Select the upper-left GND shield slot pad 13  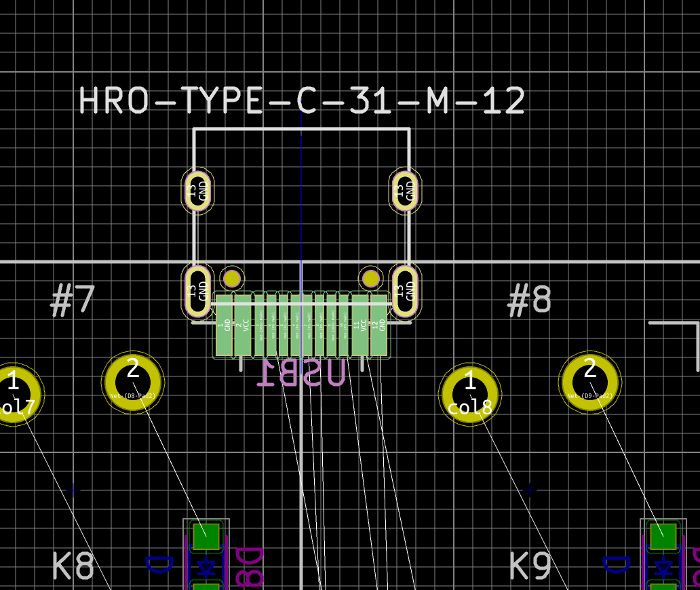click(x=197, y=191)
